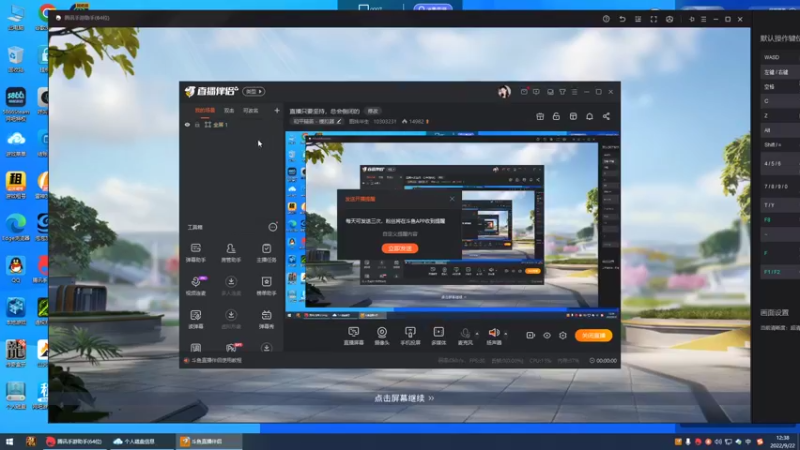Lock the 全屏 1 source layer
The width and height of the screenshot is (800, 450).
pos(197,124)
